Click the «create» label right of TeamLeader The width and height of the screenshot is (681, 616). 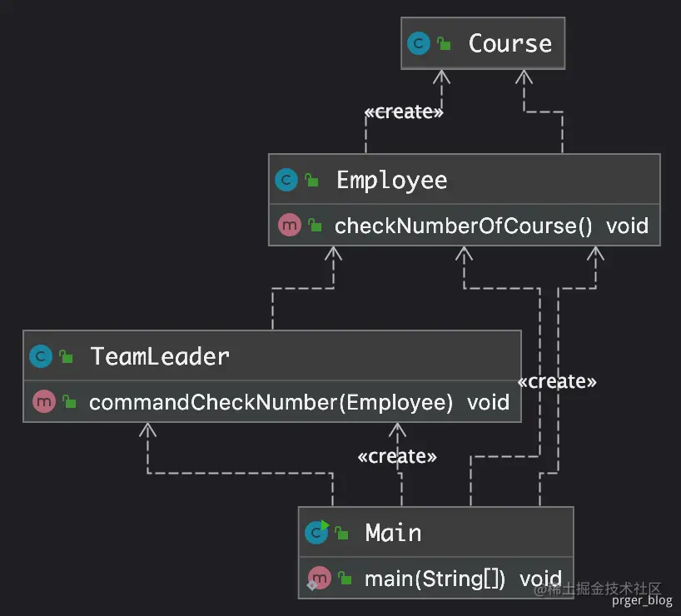click(x=557, y=381)
